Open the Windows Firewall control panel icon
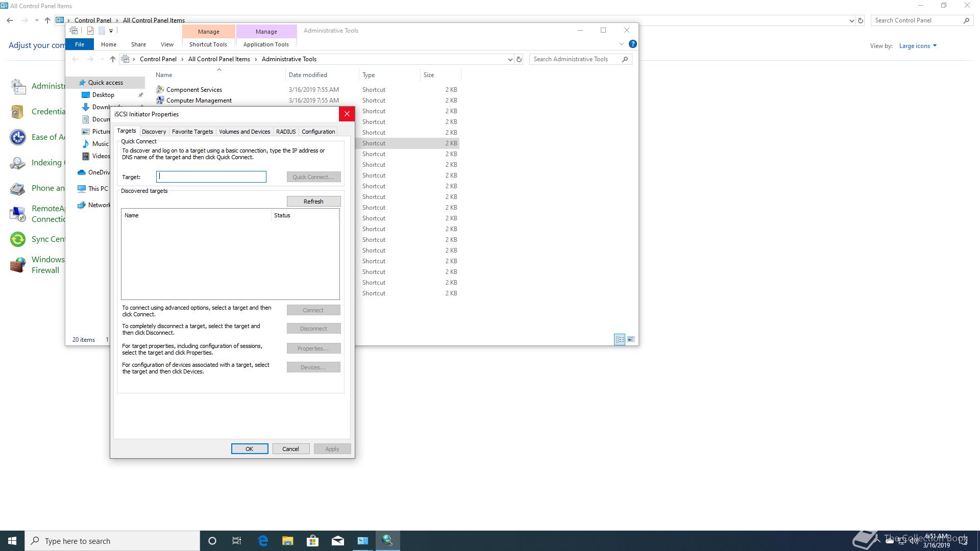980x551 pixels. (x=18, y=265)
